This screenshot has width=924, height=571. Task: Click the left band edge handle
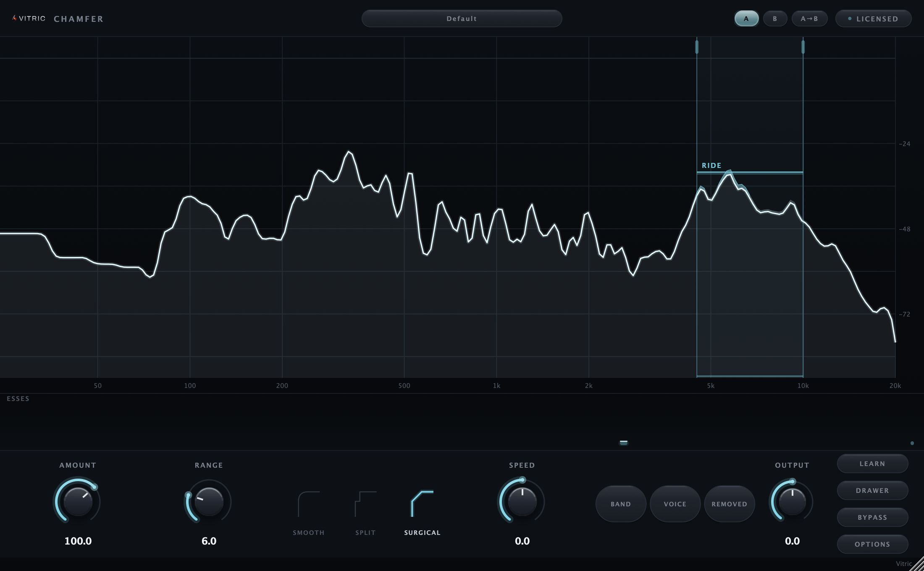click(697, 47)
